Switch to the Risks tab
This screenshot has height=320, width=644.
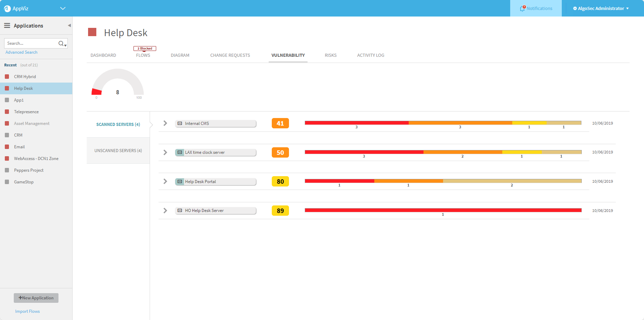pyautogui.click(x=330, y=55)
